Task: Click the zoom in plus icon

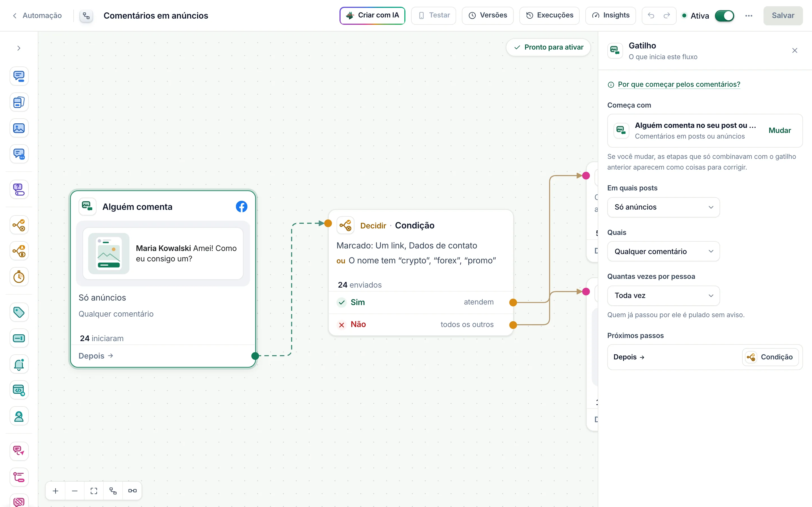Action: click(56, 491)
